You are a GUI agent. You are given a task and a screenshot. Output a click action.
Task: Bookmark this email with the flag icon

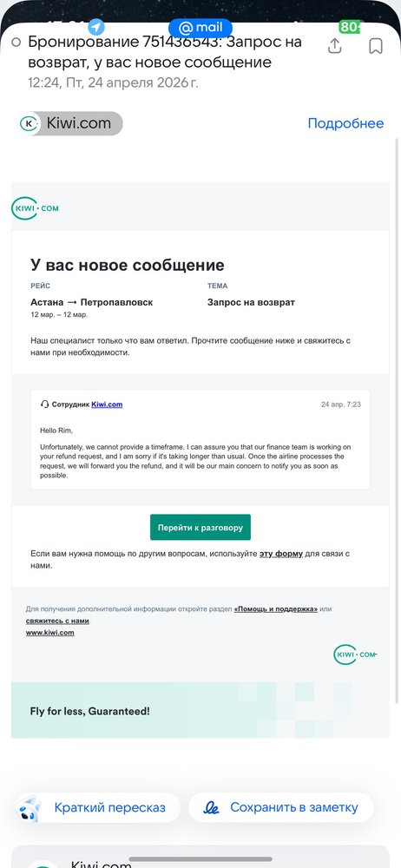[x=376, y=46]
